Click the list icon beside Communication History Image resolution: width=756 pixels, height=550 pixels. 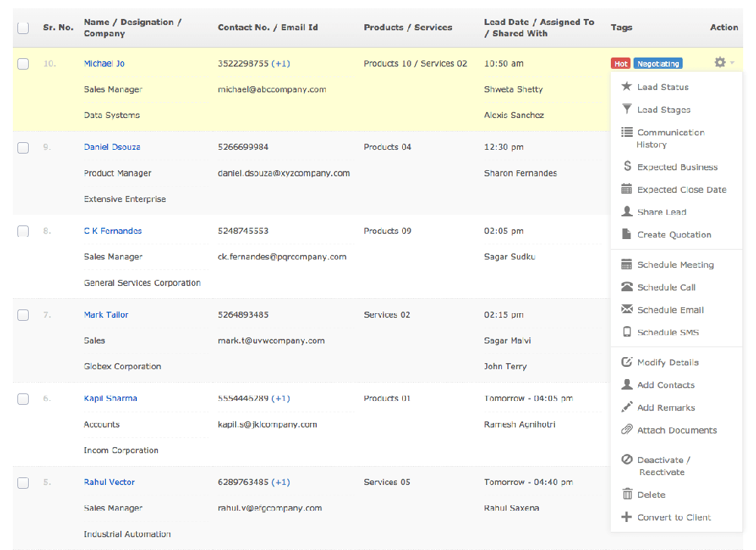point(627,132)
